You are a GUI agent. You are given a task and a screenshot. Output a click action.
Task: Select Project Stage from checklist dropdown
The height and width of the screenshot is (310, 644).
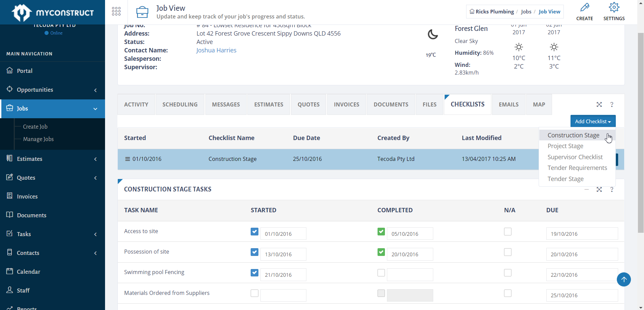(x=577, y=146)
